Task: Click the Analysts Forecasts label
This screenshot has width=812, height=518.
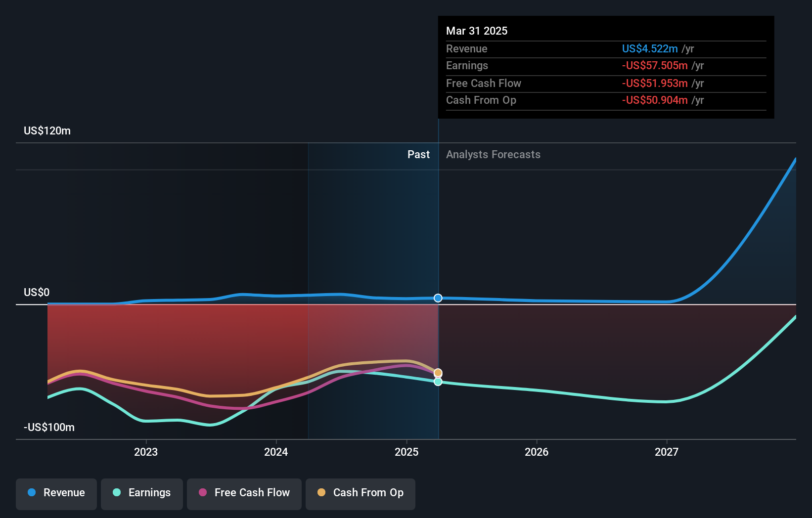Action: pos(493,155)
